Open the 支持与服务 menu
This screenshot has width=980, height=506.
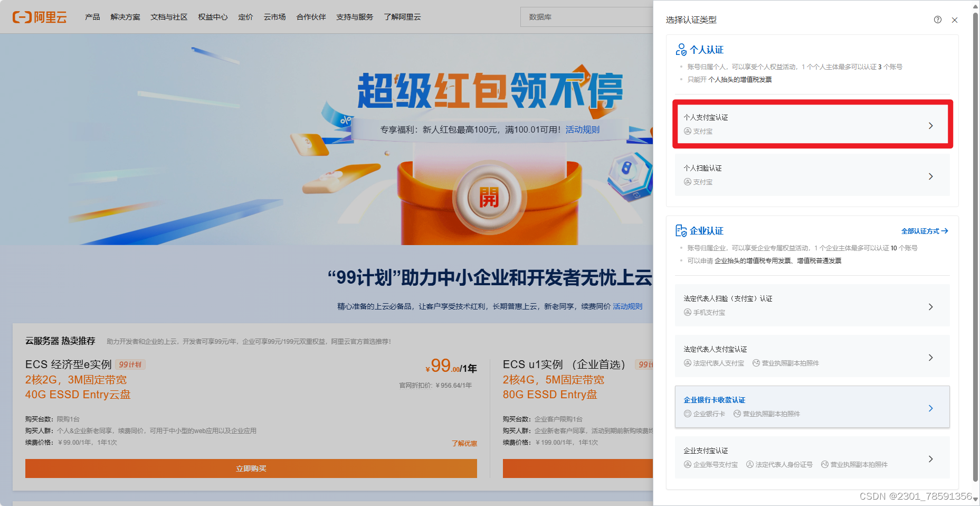pos(355,17)
